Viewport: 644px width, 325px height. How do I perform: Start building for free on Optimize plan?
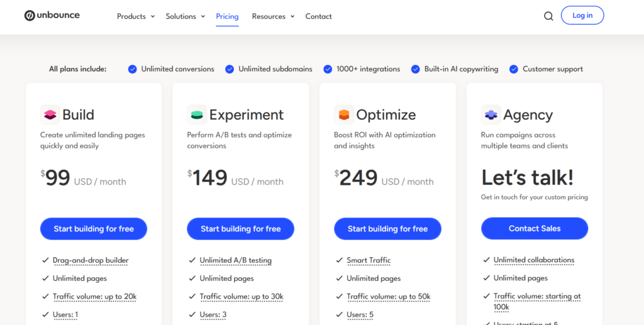tap(387, 229)
